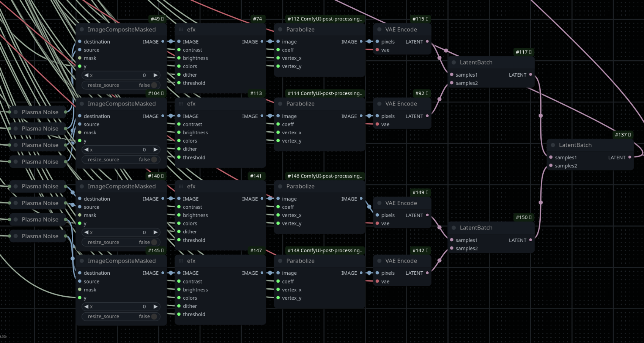Toggle resize_source on ImageCompositeMasked #104
644x343 pixels.
(121, 160)
